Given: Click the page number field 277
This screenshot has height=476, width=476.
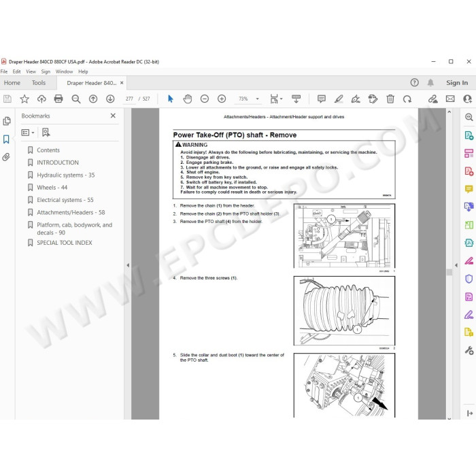Looking at the screenshot, I should point(129,99).
